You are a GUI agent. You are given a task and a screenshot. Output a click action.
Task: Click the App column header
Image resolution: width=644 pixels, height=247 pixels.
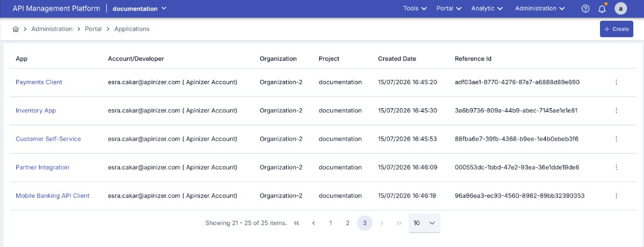pyautogui.click(x=21, y=58)
